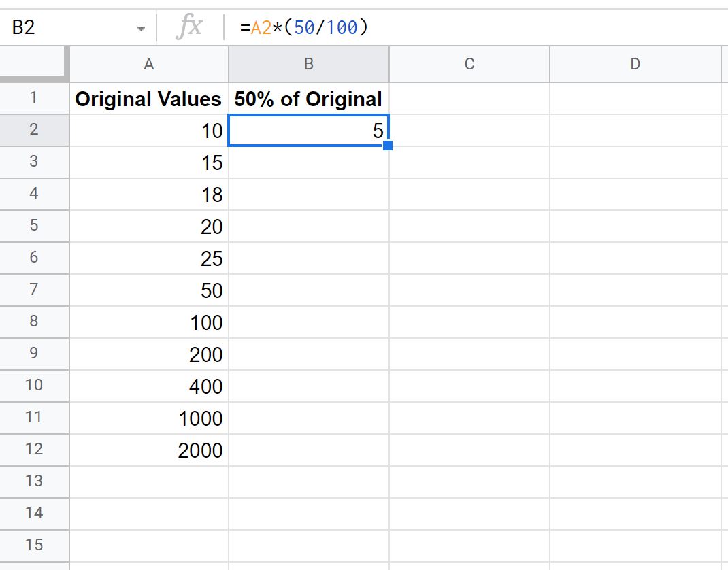Screen dimensions: 728x570
Task: Click empty cell C2
Action: pos(469,131)
